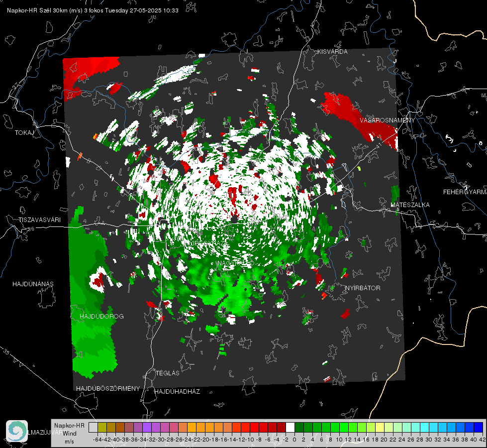Click the olive swatch between -64 and -42
Viewport: 487px width, 448px height.
[x=102, y=427]
